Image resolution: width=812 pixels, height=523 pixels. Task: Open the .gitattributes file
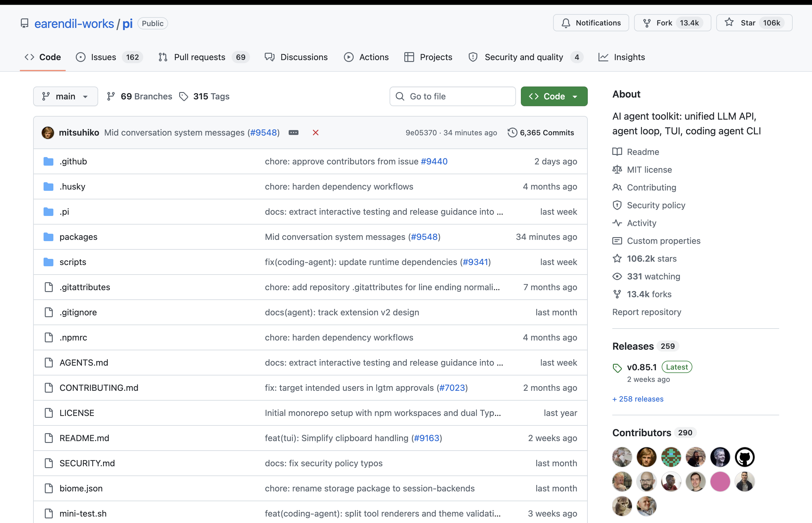[85, 287]
